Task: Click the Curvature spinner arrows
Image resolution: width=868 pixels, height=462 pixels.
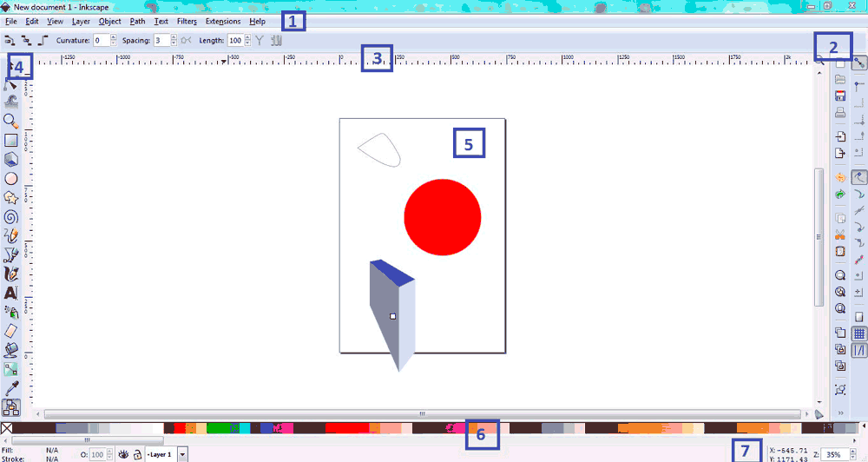Action: [x=114, y=40]
